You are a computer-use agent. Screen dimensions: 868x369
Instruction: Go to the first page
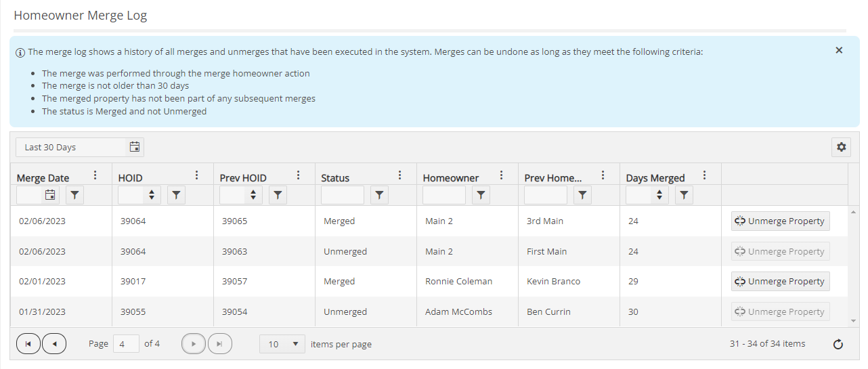[28, 344]
